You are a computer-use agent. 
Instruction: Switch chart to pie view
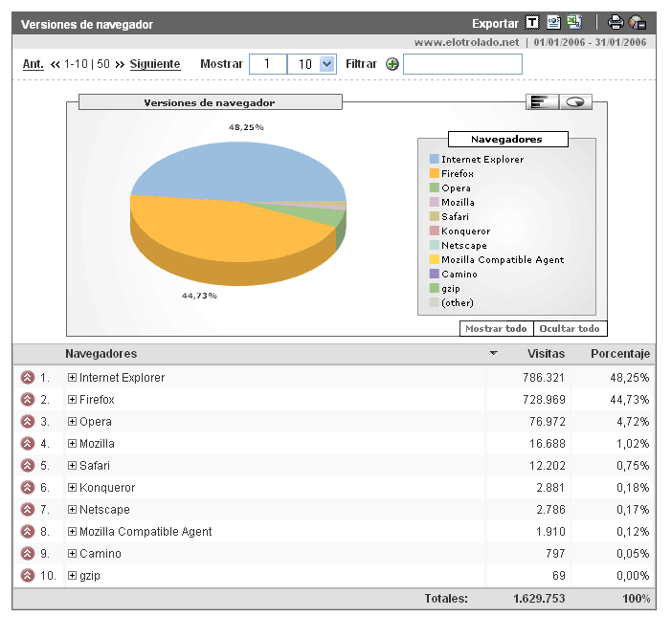pos(575,101)
